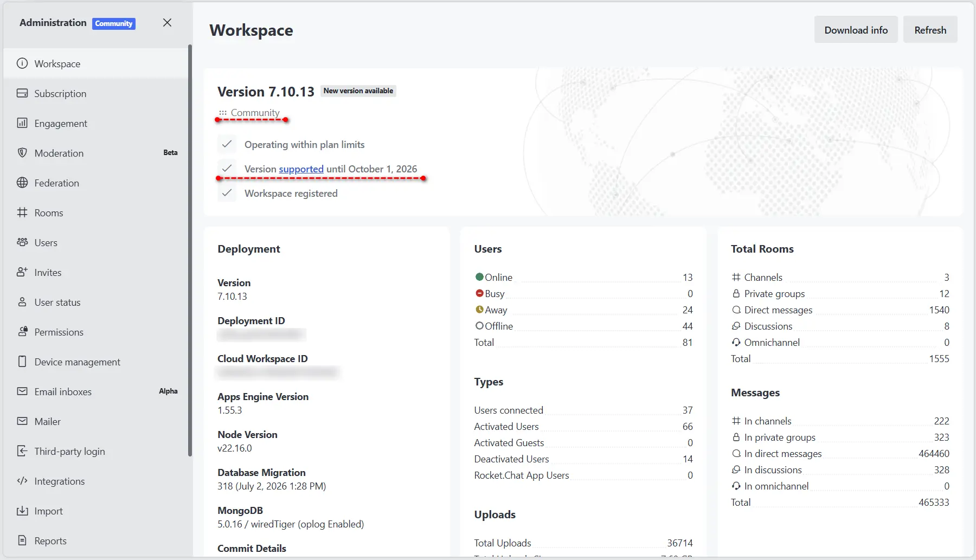This screenshot has width=976, height=560.
Task: Go to Device management
Action: click(96, 362)
